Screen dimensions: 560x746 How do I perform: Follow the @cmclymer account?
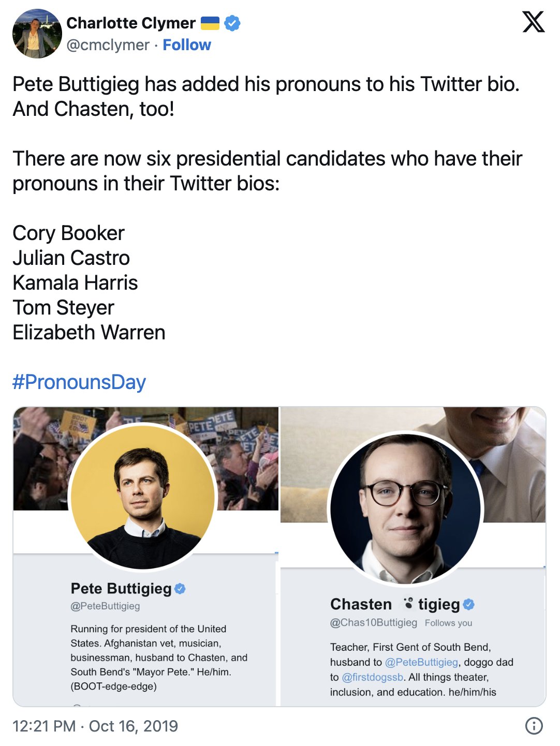click(x=187, y=45)
